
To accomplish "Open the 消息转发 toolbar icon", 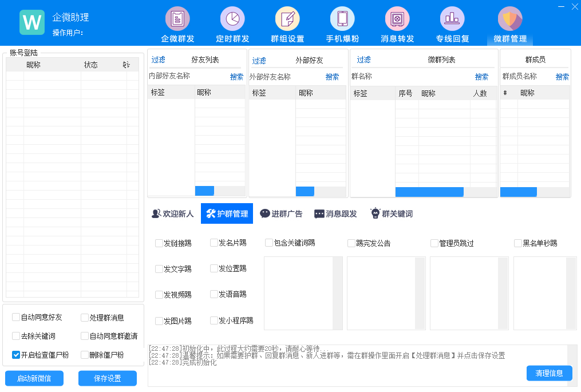I will point(397,19).
